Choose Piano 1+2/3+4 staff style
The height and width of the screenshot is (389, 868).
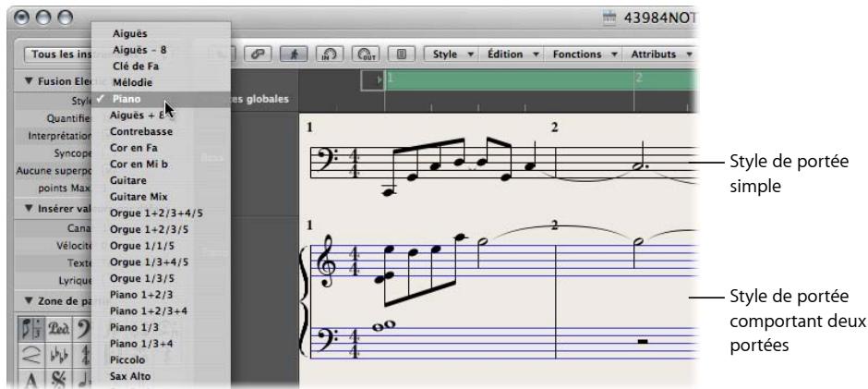point(161,310)
